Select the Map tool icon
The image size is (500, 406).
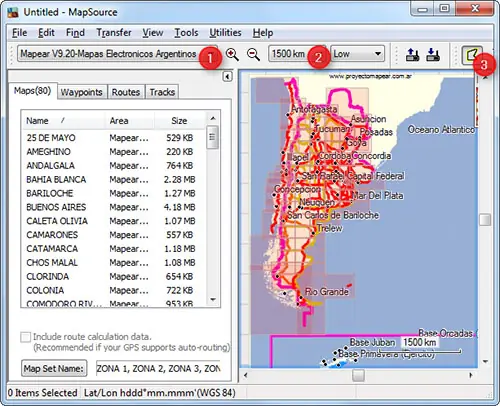point(471,55)
